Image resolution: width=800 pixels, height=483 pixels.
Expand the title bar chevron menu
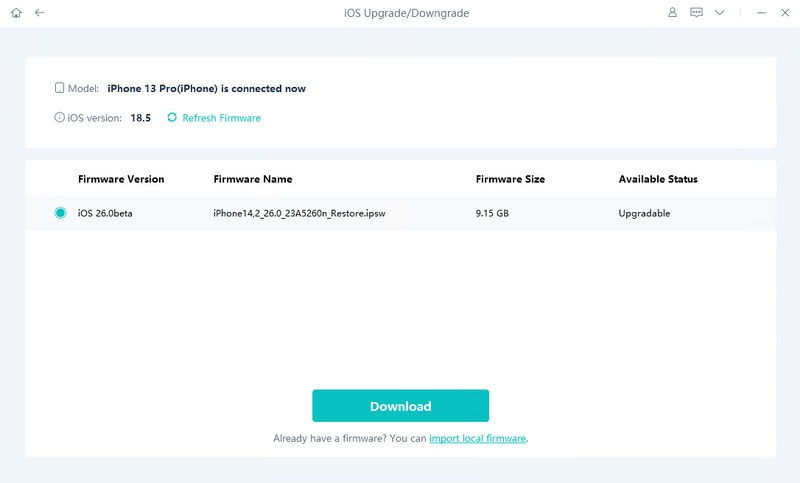tap(719, 13)
